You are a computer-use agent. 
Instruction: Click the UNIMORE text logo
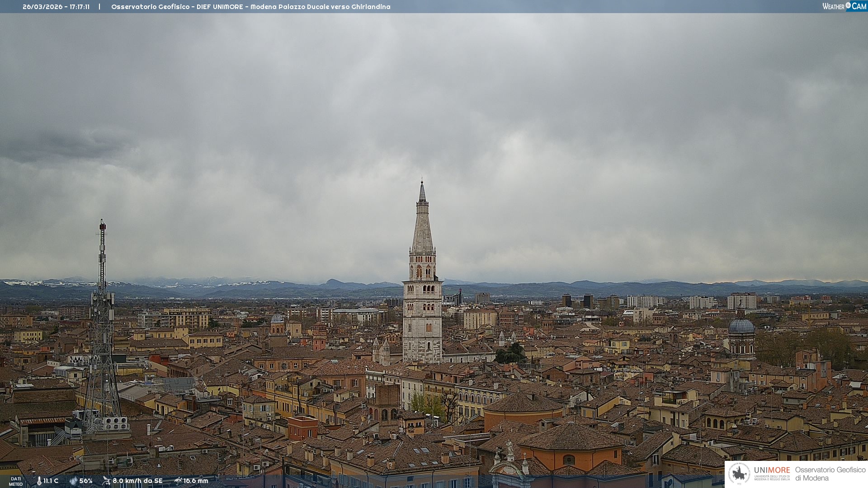pyautogui.click(x=772, y=470)
